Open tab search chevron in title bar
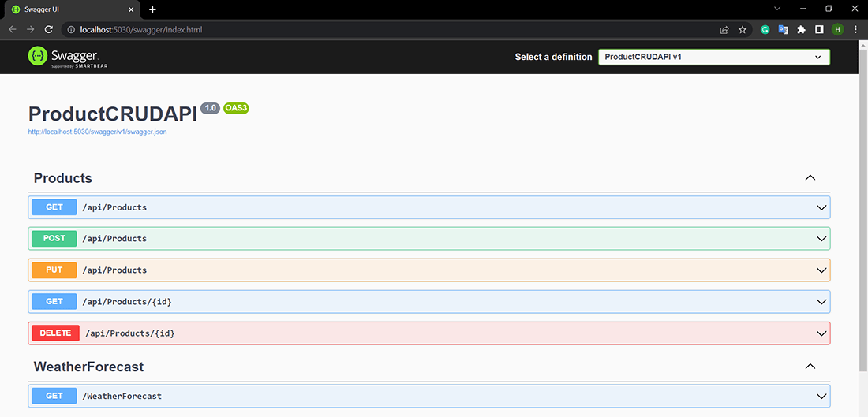 pyautogui.click(x=777, y=9)
